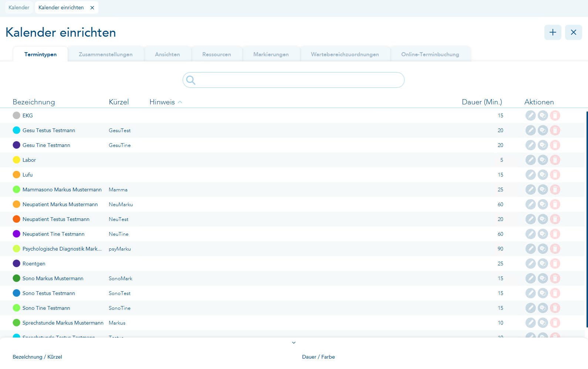Delete the Lufu appointment type

pyautogui.click(x=555, y=175)
